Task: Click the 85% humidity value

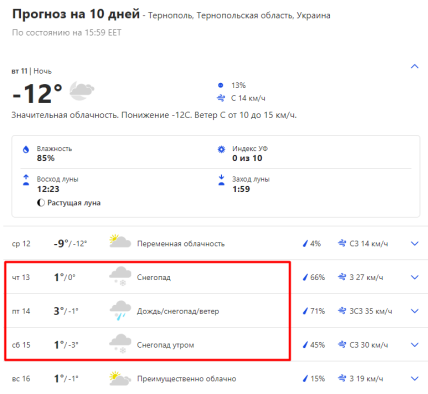Action: (46, 158)
